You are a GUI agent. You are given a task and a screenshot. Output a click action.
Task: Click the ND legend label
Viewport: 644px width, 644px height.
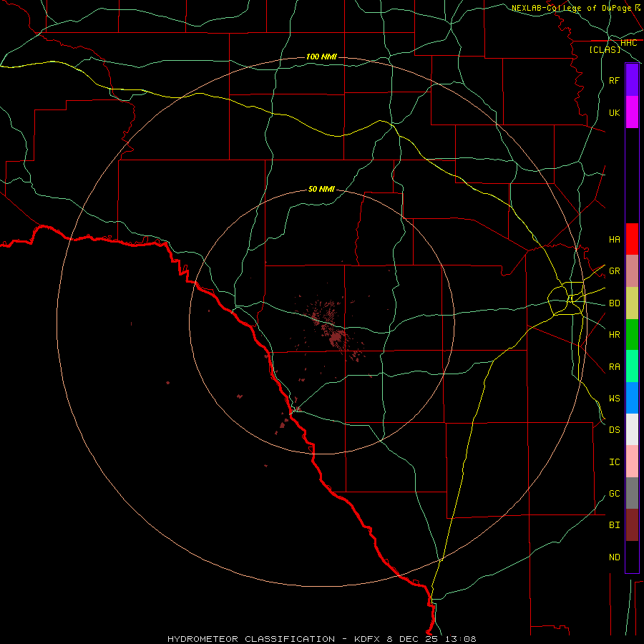coord(615,557)
